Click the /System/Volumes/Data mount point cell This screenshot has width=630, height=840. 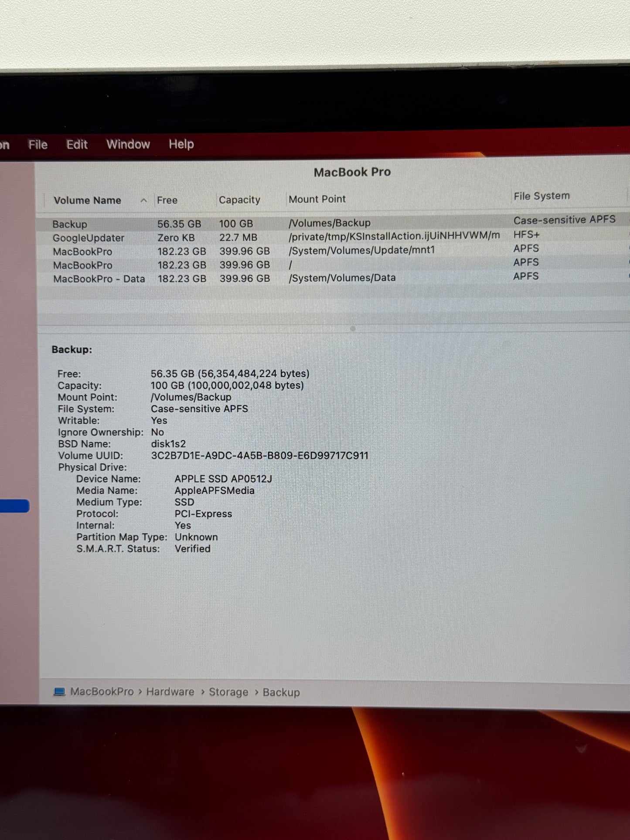pyautogui.click(x=342, y=278)
